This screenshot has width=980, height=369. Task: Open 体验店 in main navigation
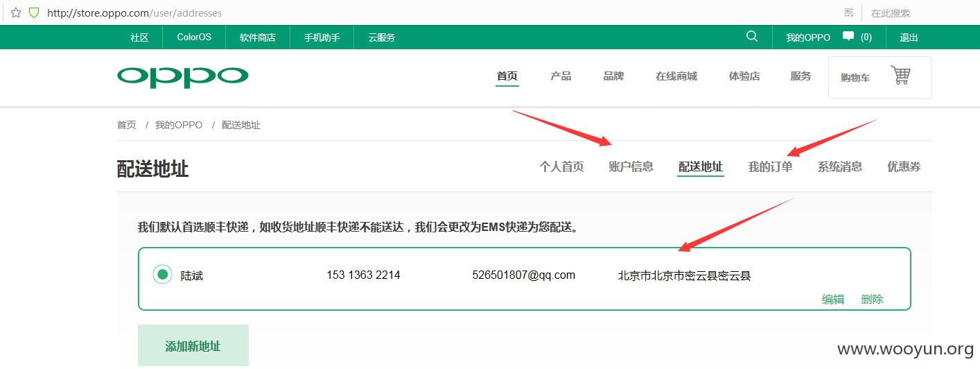click(x=744, y=76)
